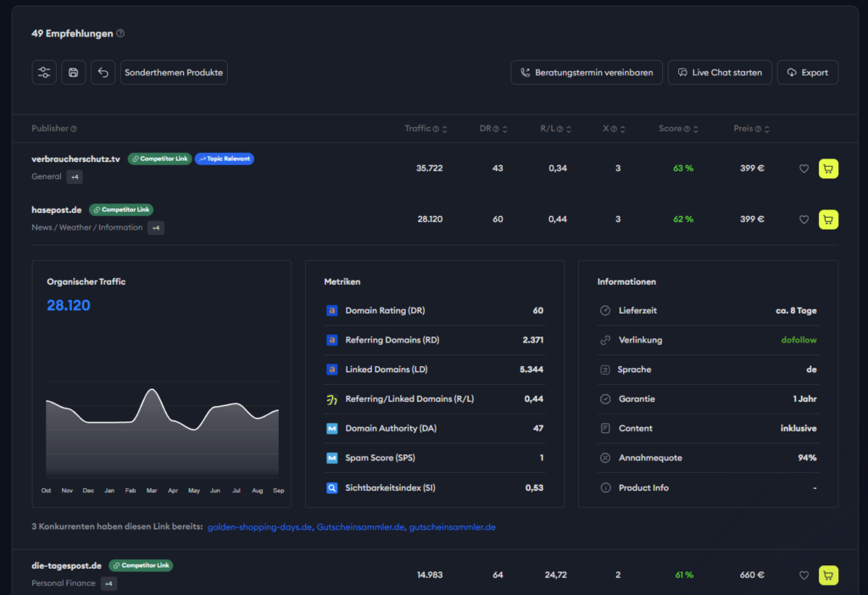Click the March peak on traffic chart
The image size is (868, 595).
click(x=152, y=390)
